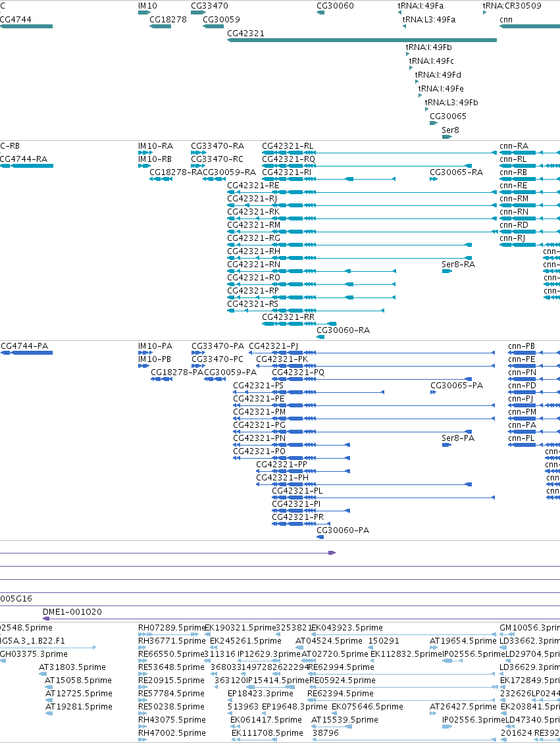Select the CG4744 gene label
Screen dimensions: 560x743
coord(16,20)
